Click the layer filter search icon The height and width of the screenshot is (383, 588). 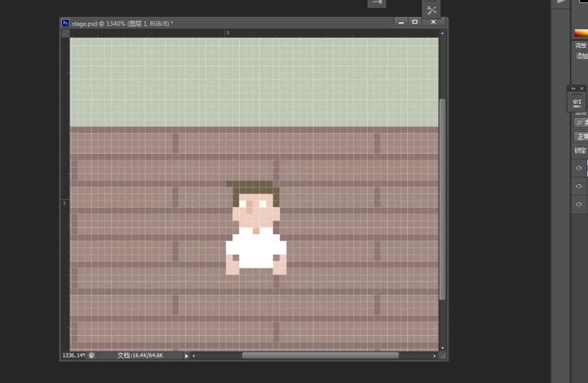(579, 123)
